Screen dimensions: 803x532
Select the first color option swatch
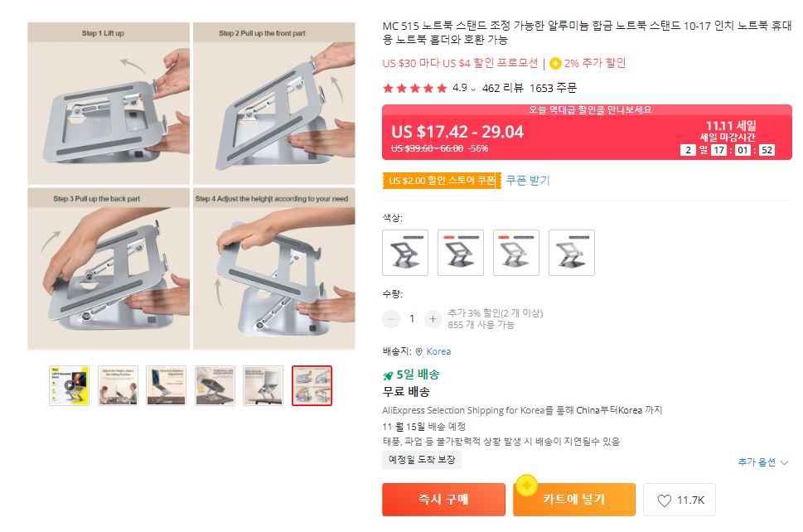pyautogui.click(x=405, y=253)
